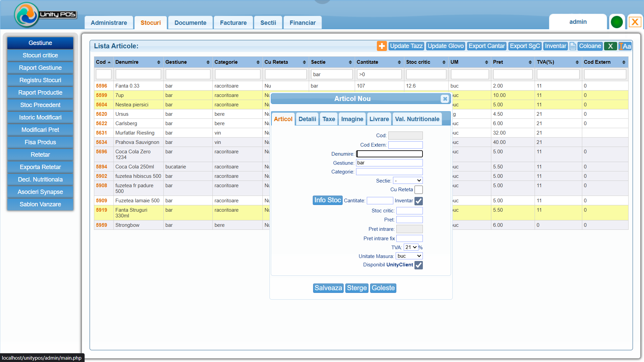
Task: Close the Articol Nou dialog
Action: (445, 99)
